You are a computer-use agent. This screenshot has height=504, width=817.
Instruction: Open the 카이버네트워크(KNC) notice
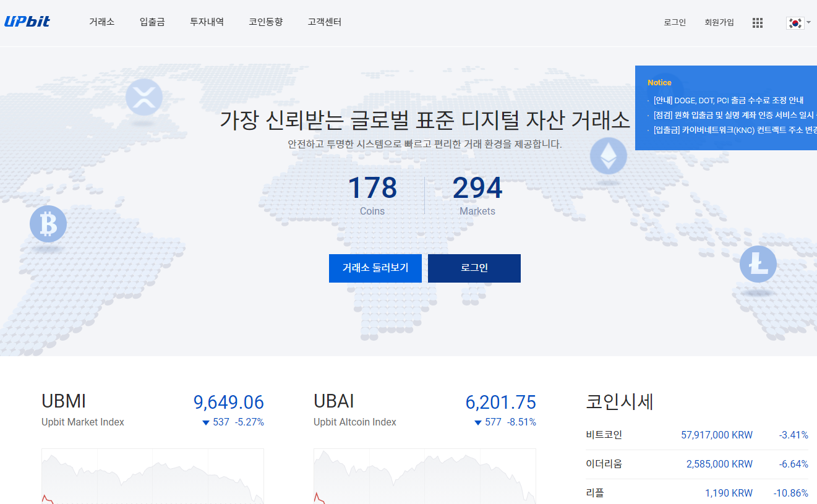(x=735, y=130)
